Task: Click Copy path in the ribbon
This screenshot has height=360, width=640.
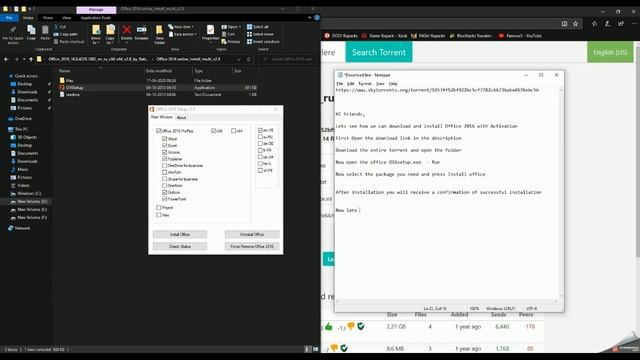Action: click(x=66, y=34)
